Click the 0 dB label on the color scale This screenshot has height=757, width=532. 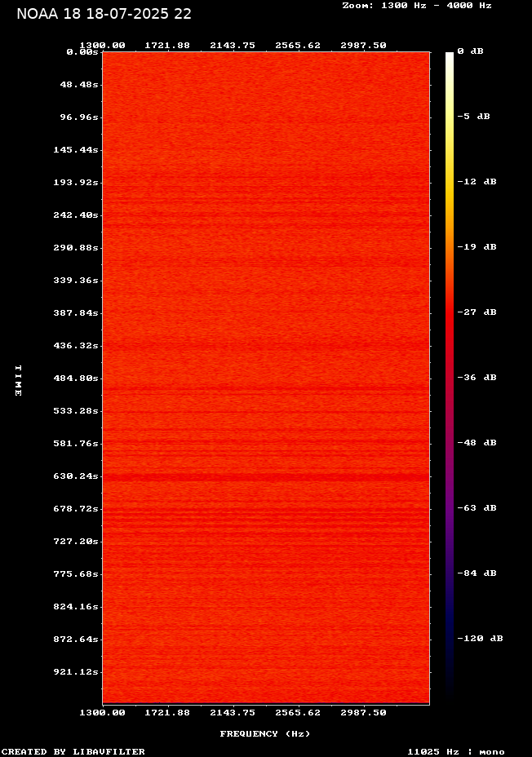(x=470, y=51)
